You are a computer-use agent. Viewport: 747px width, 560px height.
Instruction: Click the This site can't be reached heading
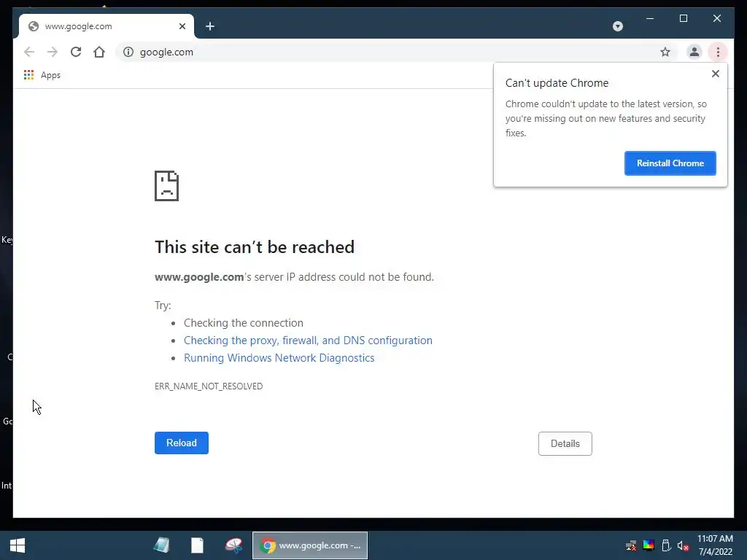pyautogui.click(x=255, y=247)
